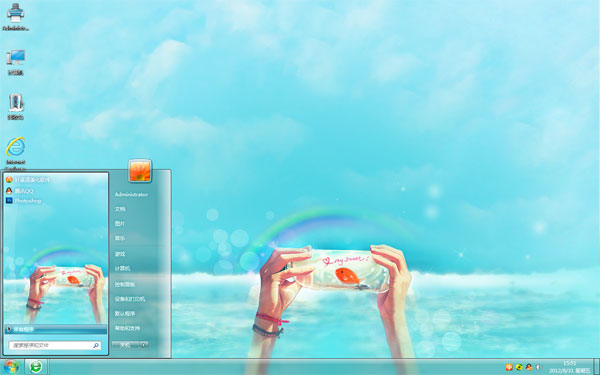This screenshot has height=375, width=600.
Task: Click the orange tray icon
Action: 509,367
